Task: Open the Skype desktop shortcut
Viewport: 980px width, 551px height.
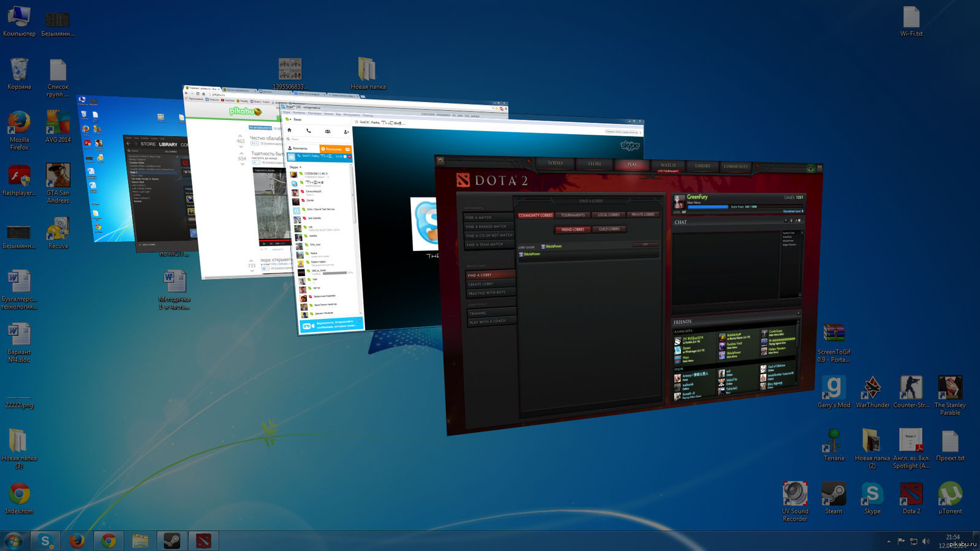Action: (x=872, y=498)
